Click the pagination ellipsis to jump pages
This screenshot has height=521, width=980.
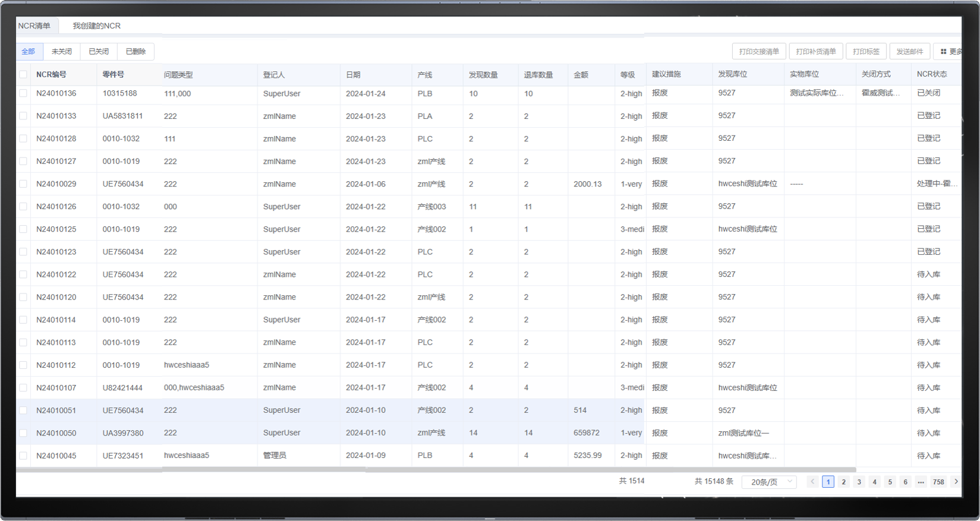click(921, 482)
